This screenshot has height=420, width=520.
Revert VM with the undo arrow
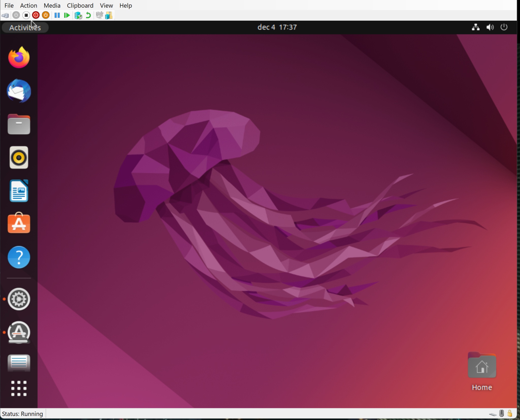click(x=88, y=15)
